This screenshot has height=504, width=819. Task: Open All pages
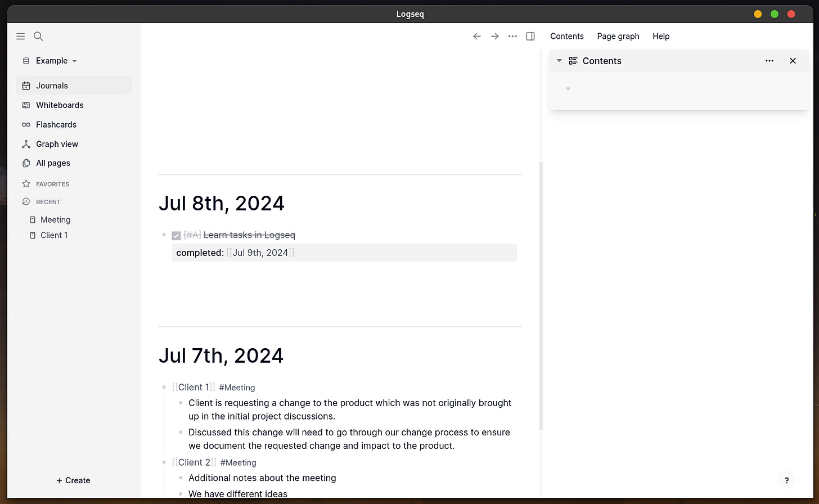(x=53, y=163)
